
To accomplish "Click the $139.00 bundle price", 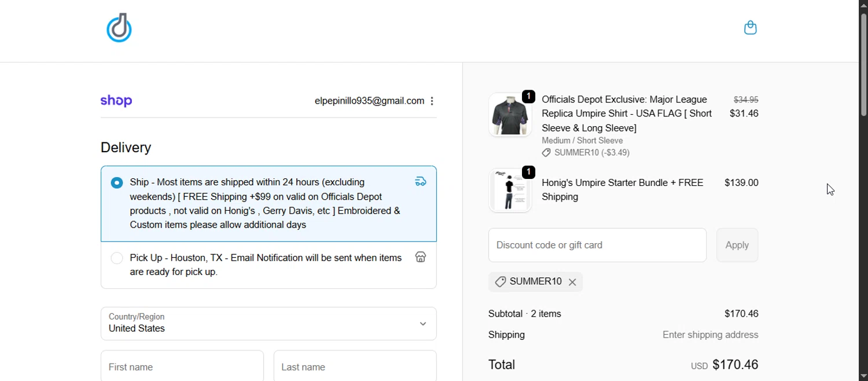I will [x=741, y=182].
